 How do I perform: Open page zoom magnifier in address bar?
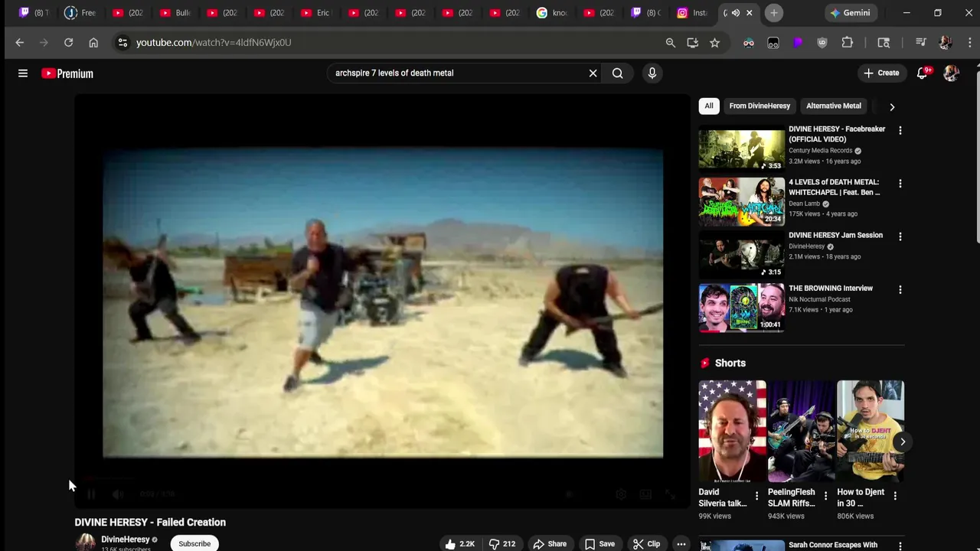tap(671, 43)
